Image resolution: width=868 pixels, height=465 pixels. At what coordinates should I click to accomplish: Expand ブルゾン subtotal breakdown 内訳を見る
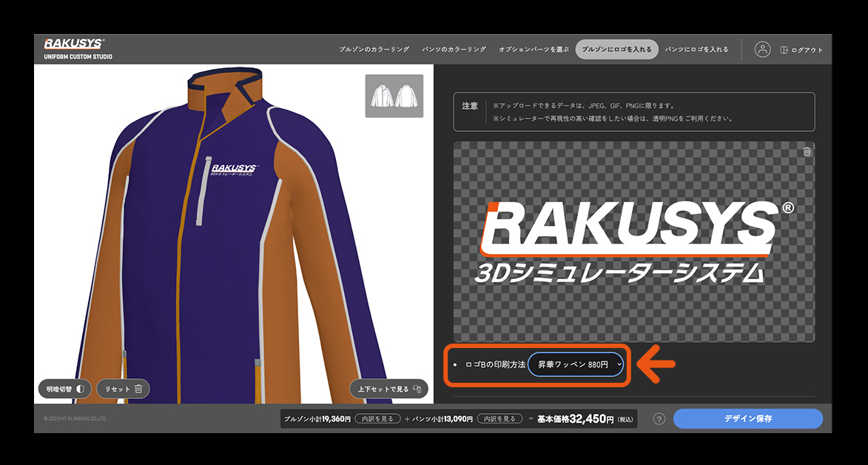click(x=377, y=419)
